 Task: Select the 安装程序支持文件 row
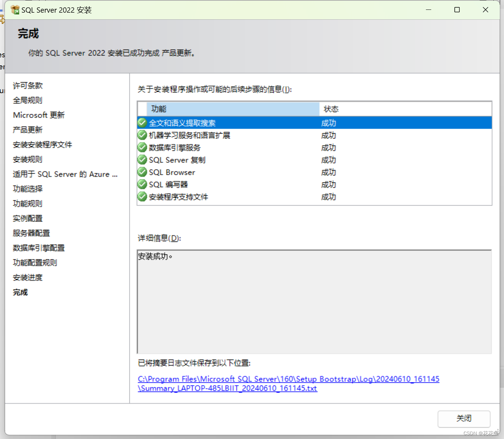314,197
